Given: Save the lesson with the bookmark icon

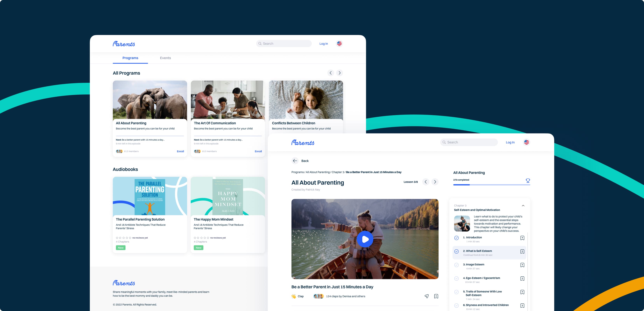Looking at the screenshot, I should click(436, 296).
